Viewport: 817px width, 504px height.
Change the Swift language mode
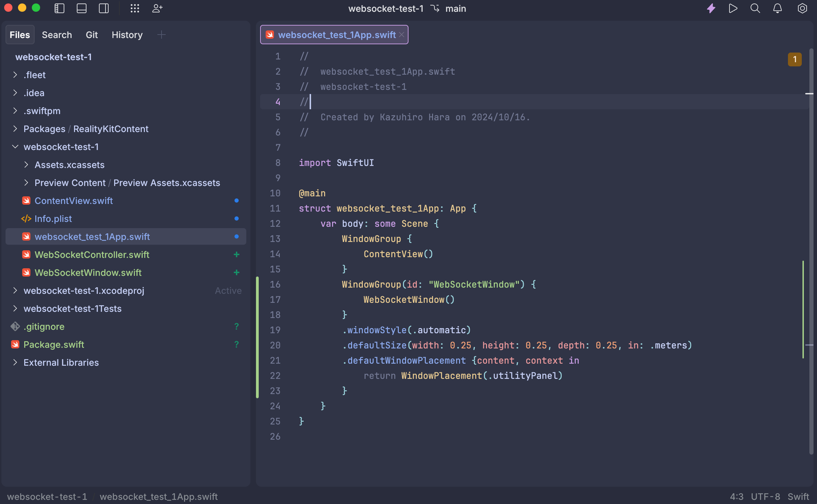pos(798,497)
